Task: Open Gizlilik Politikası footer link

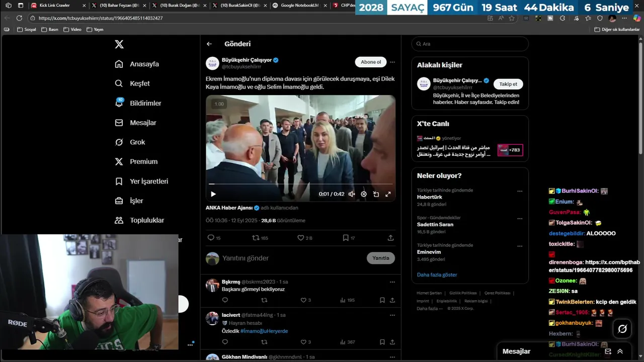Action: 463,293
